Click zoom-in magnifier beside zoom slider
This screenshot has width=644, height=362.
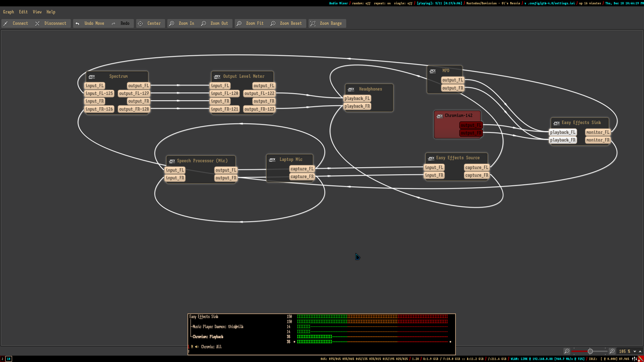click(612, 351)
